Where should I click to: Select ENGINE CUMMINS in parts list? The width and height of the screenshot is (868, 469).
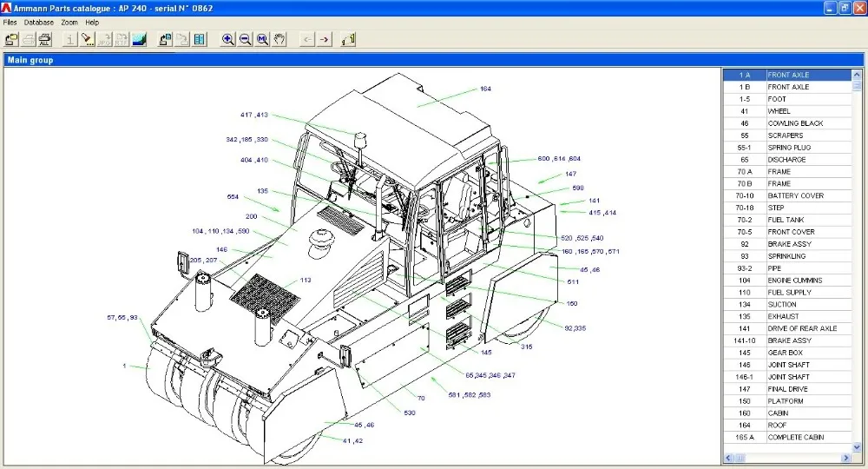point(787,281)
